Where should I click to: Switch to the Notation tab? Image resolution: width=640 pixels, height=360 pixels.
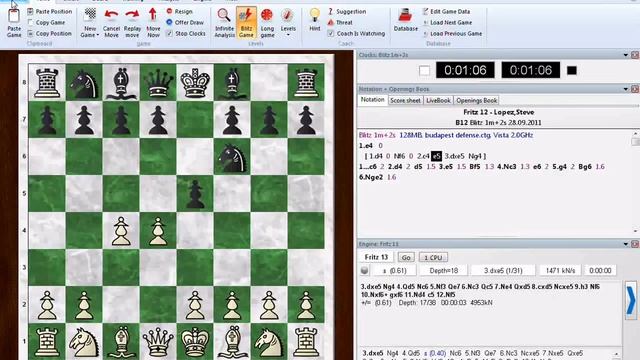point(372,100)
